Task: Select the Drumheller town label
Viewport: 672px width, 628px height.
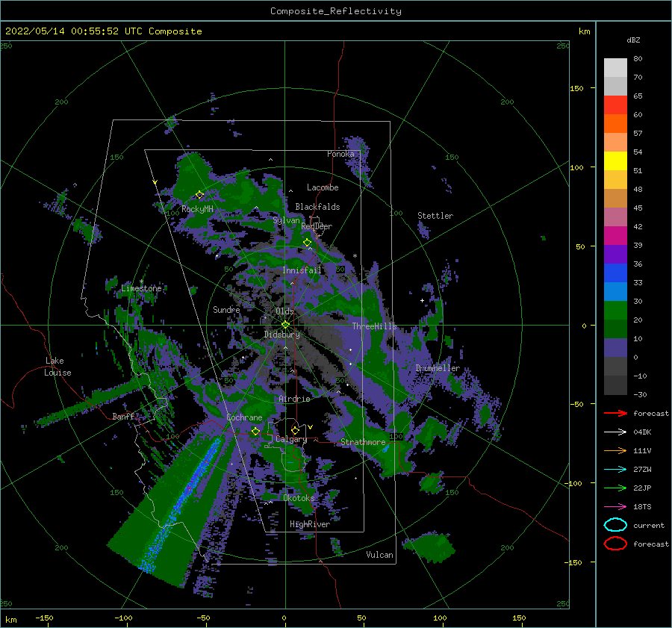Action: coord(438,368)
